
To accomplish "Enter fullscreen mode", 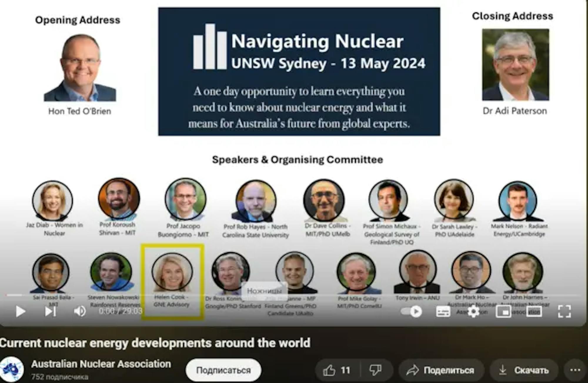I will 564,312.
